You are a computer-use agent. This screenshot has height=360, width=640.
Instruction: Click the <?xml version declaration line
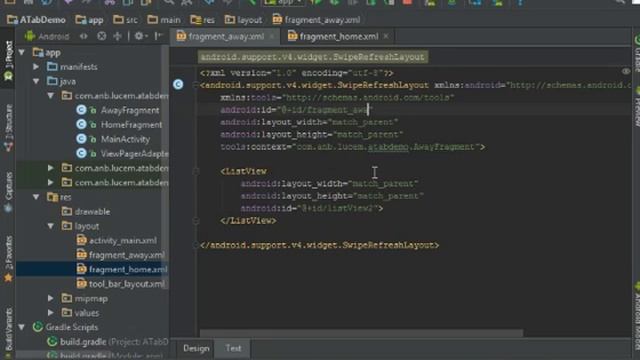point(297,73)
